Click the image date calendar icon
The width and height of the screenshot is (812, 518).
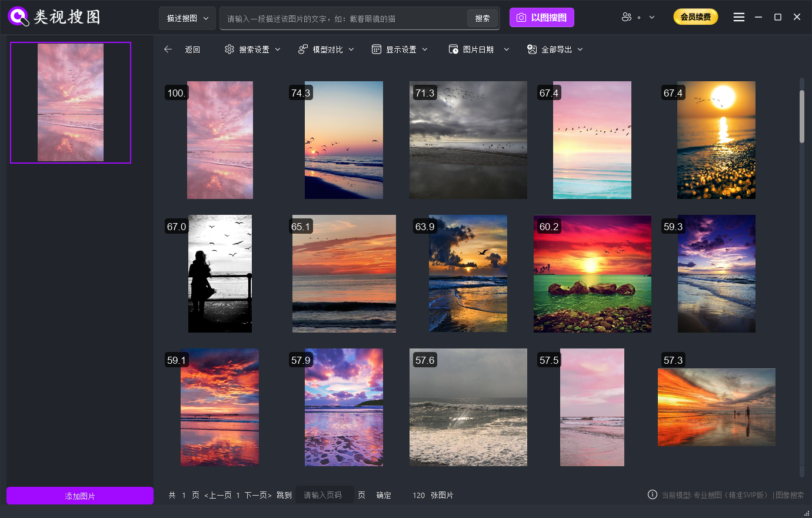[454, 49]
